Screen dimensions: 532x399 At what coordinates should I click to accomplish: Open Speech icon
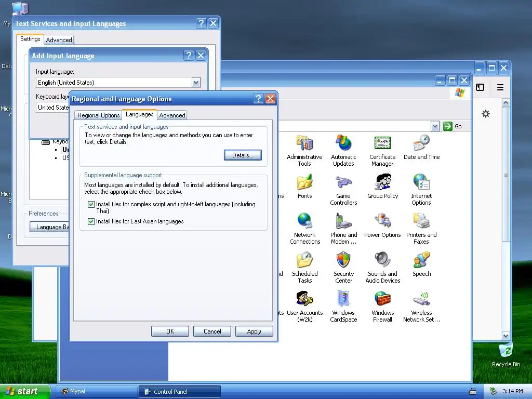point(421,260)
